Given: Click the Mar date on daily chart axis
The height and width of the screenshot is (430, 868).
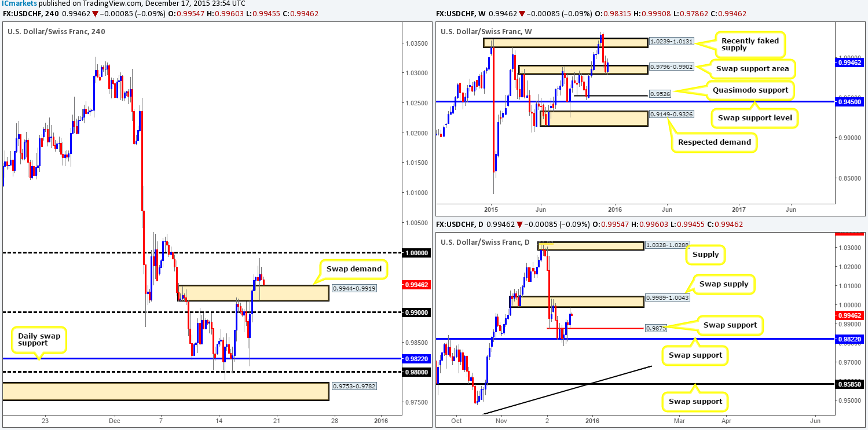Looking at the screenshot, I should coord(679,420).
